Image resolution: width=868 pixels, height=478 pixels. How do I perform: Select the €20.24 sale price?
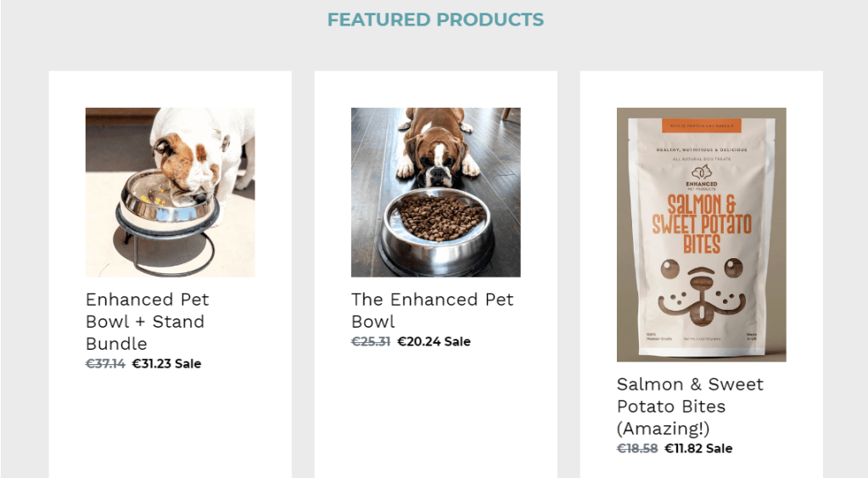[x=418, y=341]
